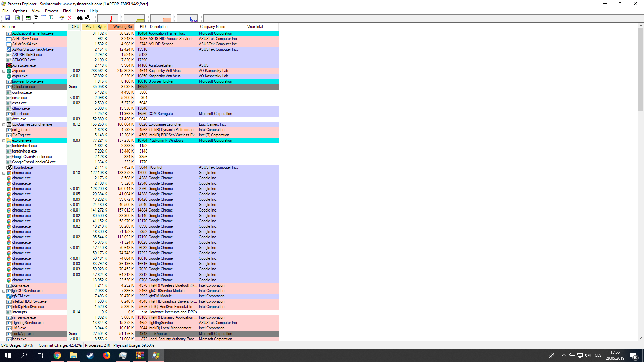644x362 pixels.
Task: Collapse the parent chrome.exe tree node
Action: click(4, 173)
